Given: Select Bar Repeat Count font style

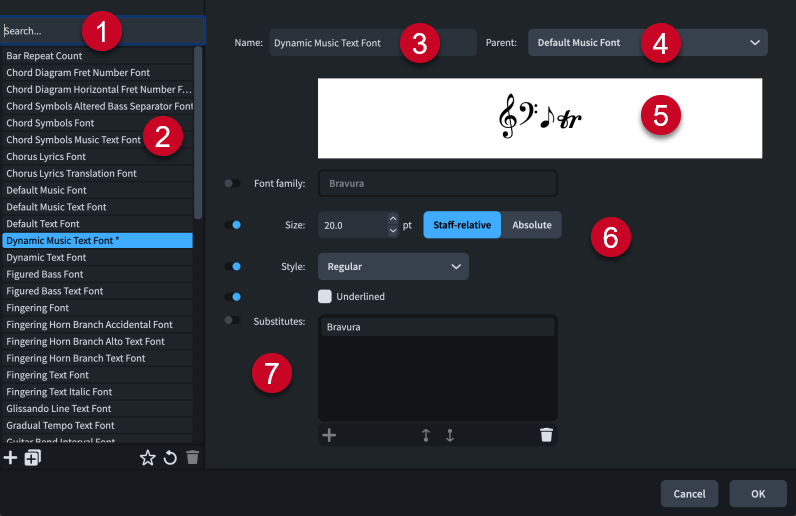Looking at the screenshot, I should [x=97, y=56].
